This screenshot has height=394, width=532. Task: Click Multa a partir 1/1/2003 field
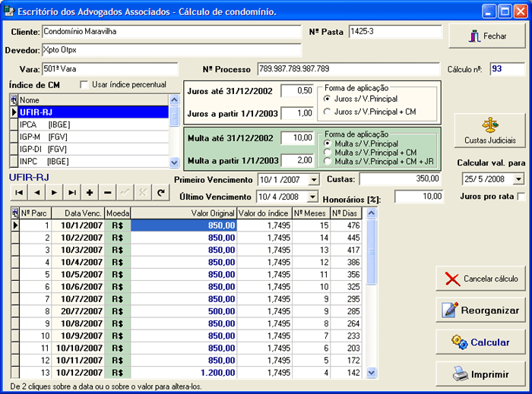(x=297, y=160)
